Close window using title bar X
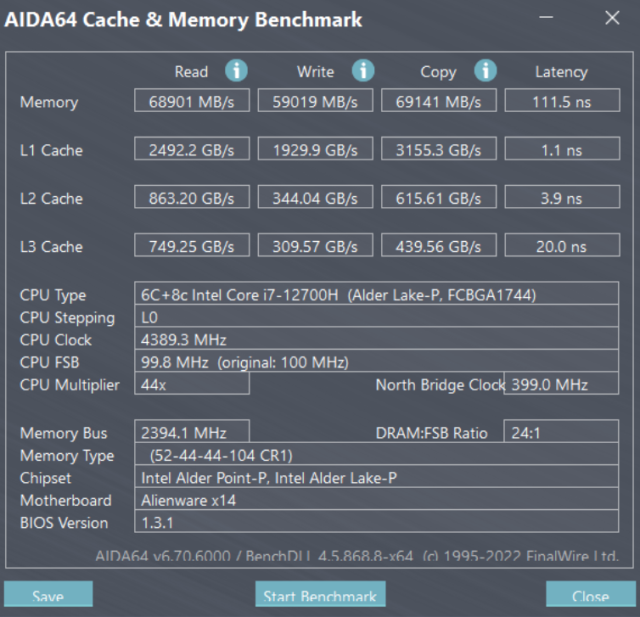Viewport: 640px width, 617px height. pyautogui.click(x=612, y=18)
